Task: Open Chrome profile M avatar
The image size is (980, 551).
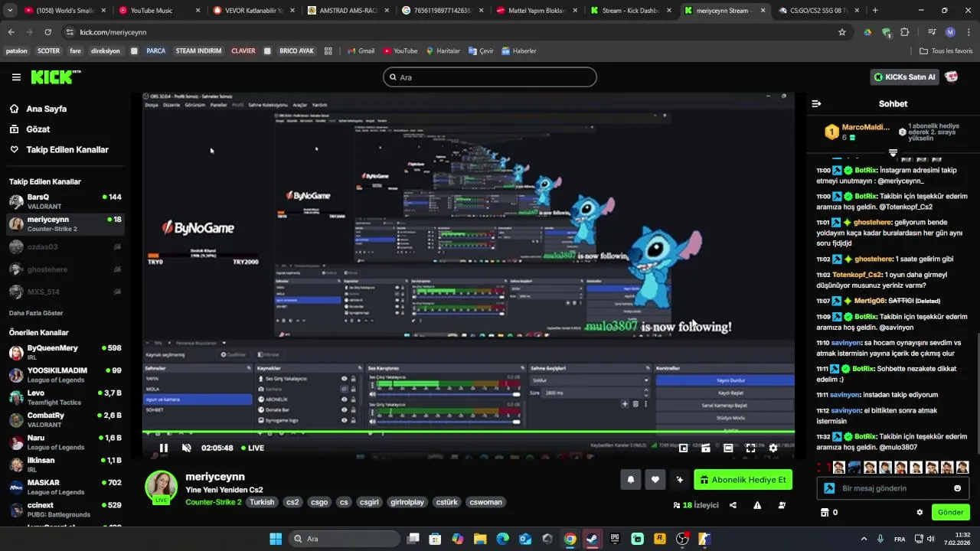Action: (x=950, y=32)
